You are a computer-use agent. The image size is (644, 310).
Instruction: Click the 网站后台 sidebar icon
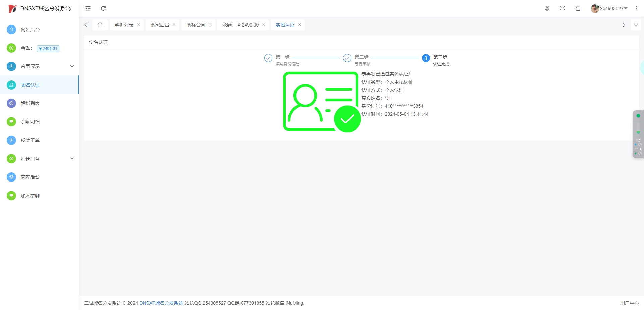pyautogui.click(x=11, y=30)
